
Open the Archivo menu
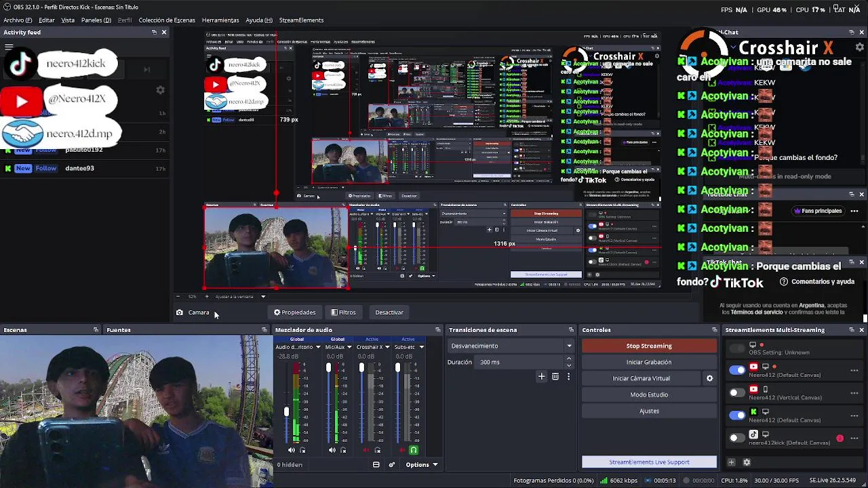point(16,20)
